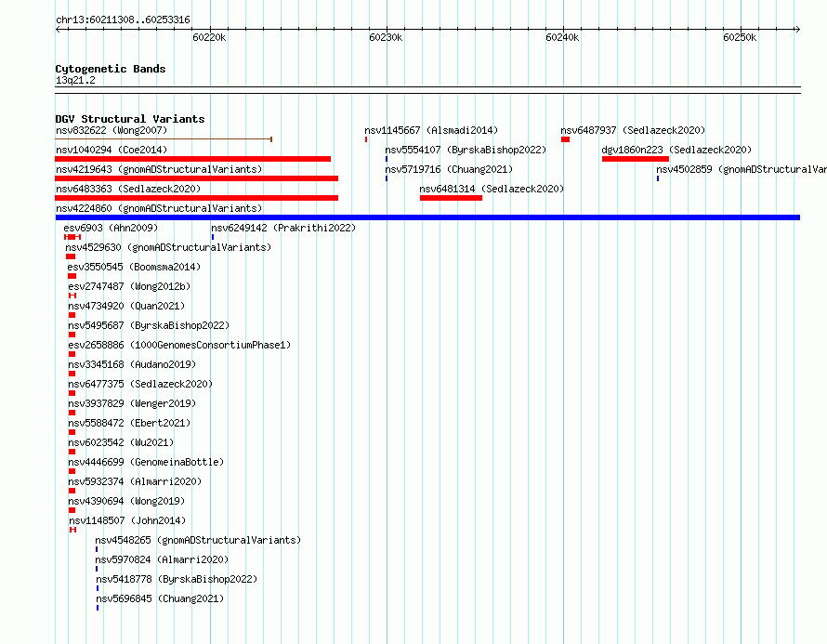Click the esv2747487 red bracket glyph
Viewport: 827px width, 644px height.
(72, 296)
